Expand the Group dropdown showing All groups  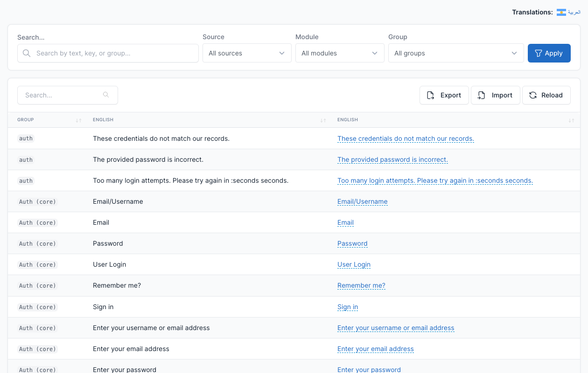click(x=456, y=53)
